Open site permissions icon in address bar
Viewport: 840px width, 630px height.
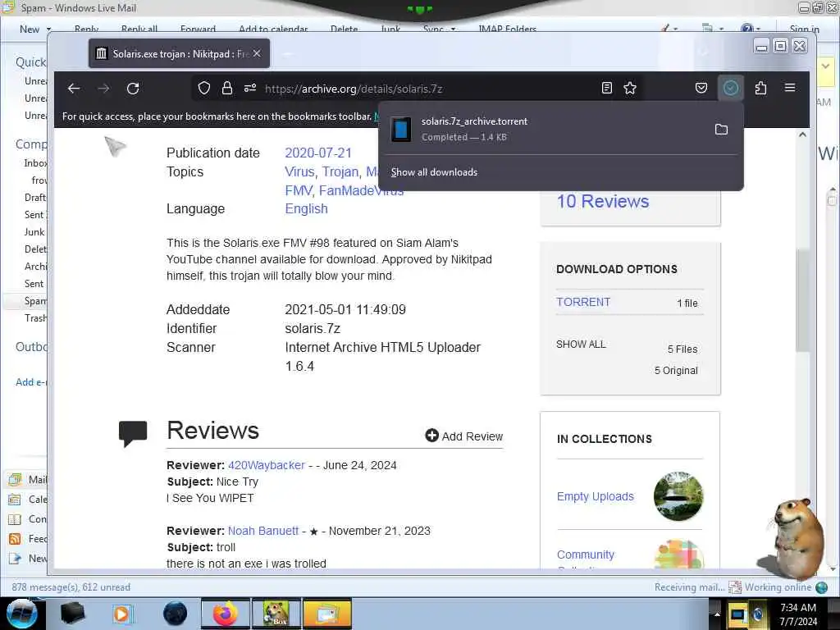250,88
